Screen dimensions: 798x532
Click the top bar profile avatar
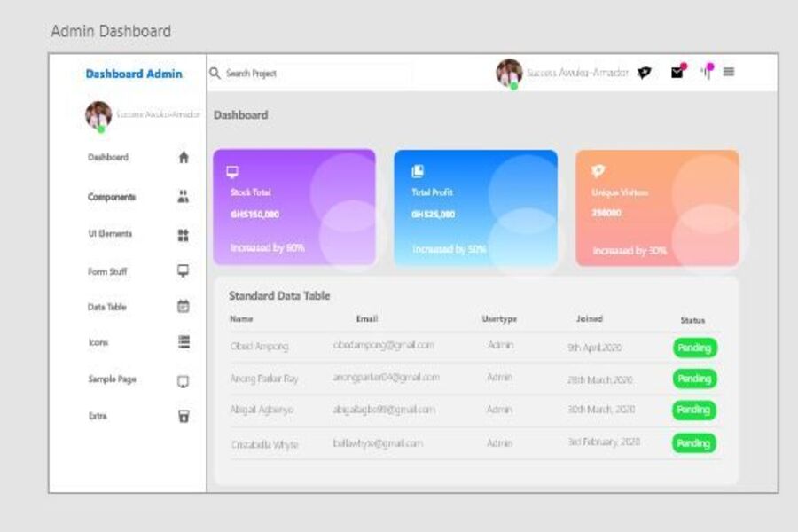(508, 73)
